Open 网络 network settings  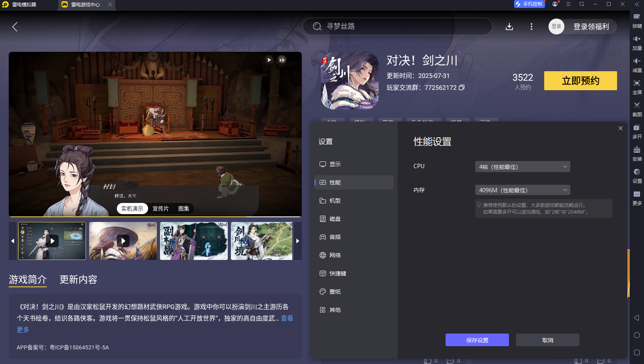tap(354, 255)
